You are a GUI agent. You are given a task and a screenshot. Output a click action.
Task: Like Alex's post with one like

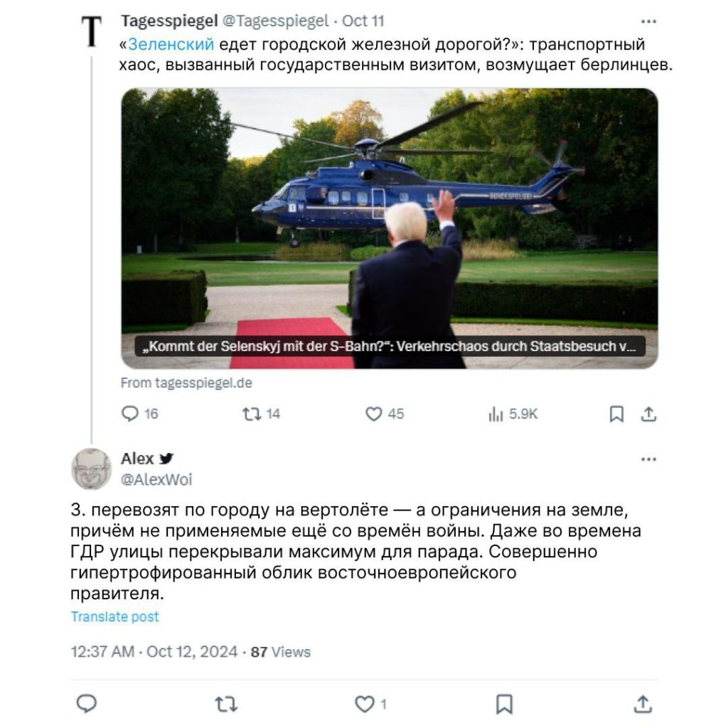[x=370, y=705]
